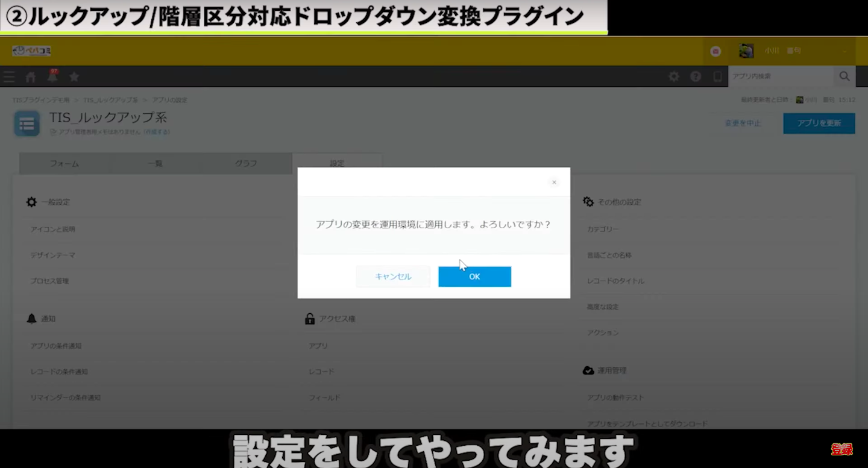
Task: Open the favorites star icon
Action: coord(74,76)
